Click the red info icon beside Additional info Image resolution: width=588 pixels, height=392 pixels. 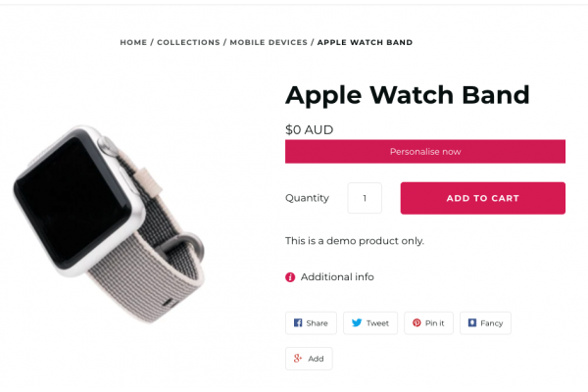(x=290, y=277)
